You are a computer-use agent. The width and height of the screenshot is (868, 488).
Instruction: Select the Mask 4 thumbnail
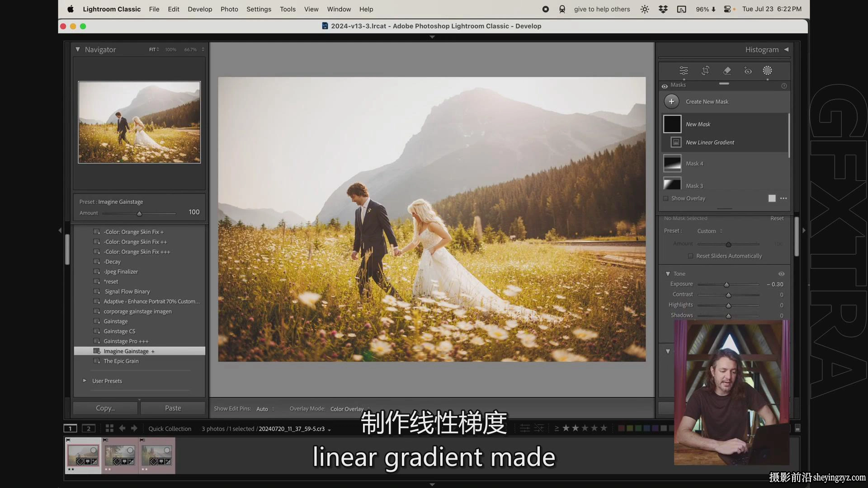coord(672,164)
